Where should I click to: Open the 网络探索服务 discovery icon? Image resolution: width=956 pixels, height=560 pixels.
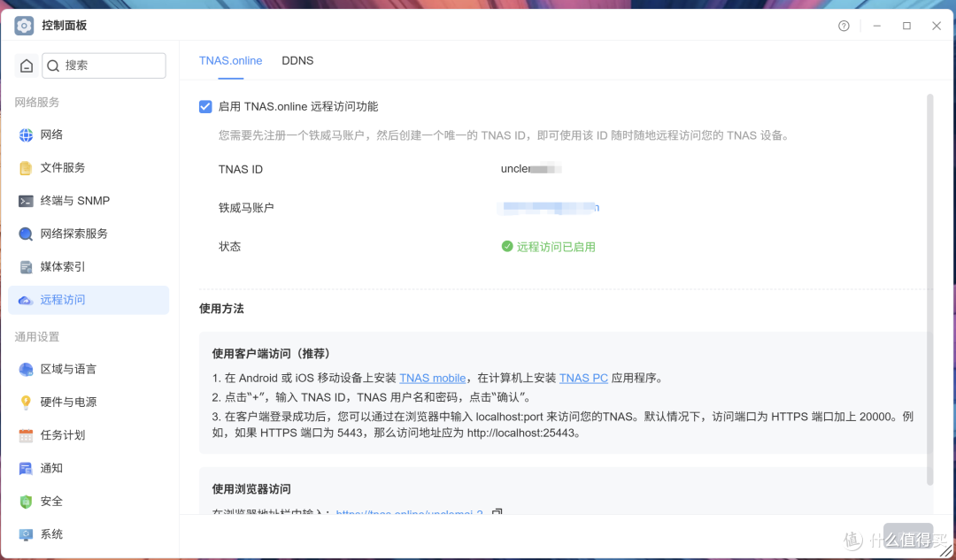pos(26,234)
